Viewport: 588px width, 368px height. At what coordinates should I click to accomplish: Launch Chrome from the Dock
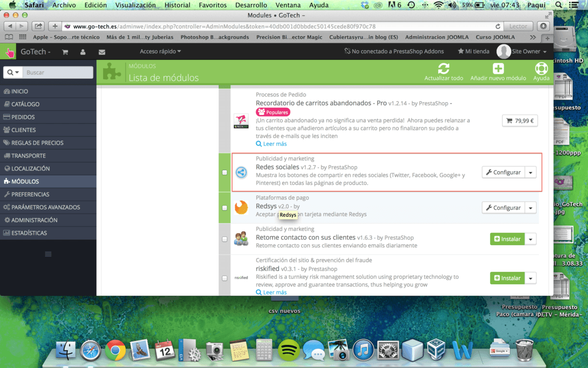pos(115,350)
